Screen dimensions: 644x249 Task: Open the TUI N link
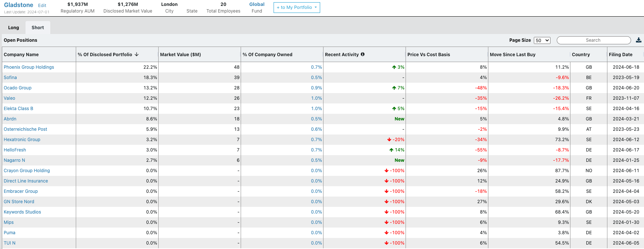tap(10, 243)
